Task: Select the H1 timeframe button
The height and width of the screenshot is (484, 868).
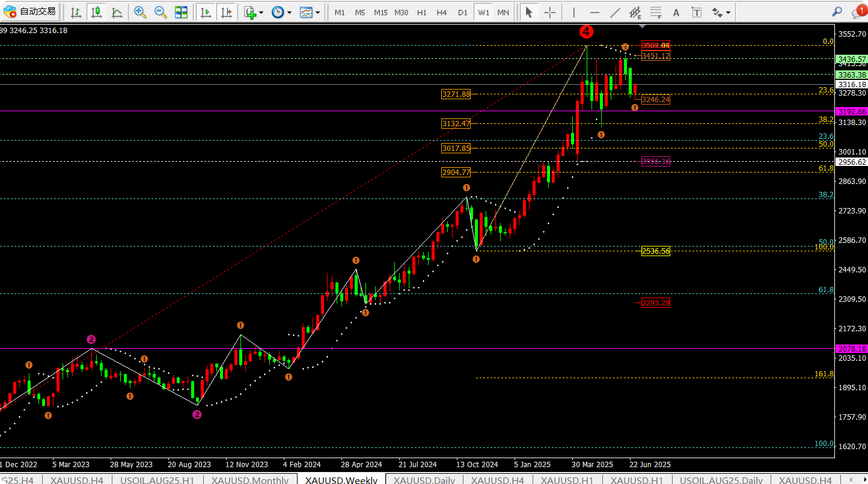Action: tap(422, 12)
